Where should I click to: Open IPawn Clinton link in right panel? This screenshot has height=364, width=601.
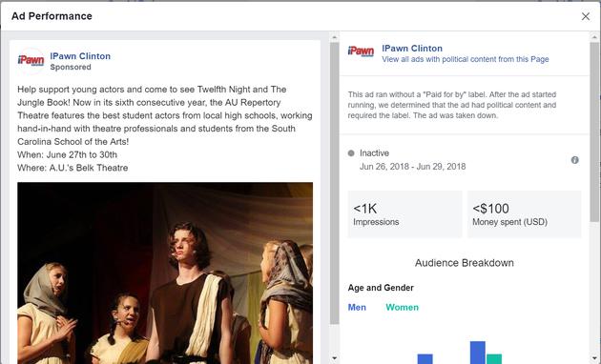pos(412,49)
